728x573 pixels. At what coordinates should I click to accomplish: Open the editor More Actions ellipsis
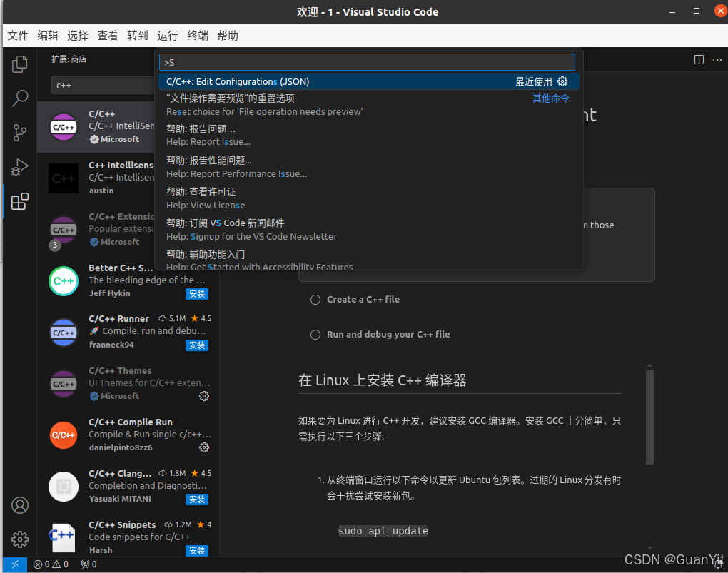(717, 59)
